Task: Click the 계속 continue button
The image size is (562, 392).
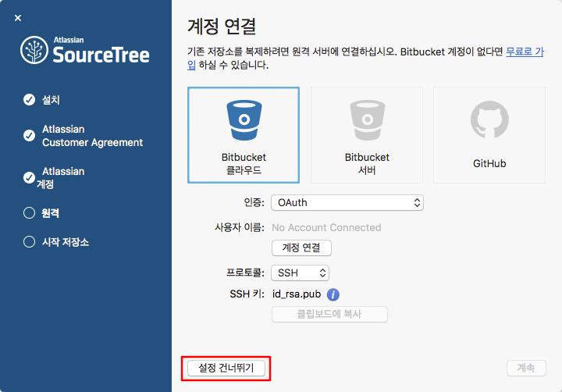Action: tap(526, 368)
